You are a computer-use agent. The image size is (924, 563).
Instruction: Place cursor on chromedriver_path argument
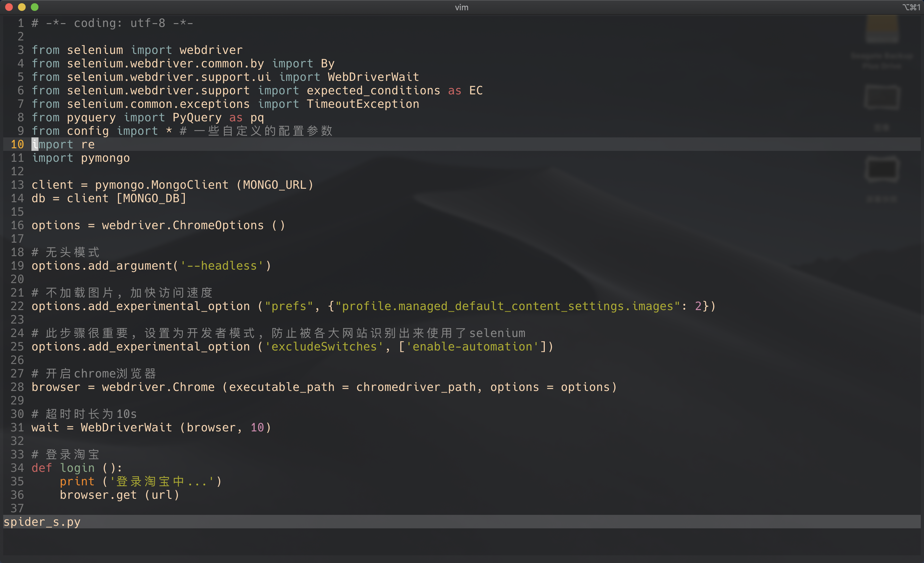[416, 387]
